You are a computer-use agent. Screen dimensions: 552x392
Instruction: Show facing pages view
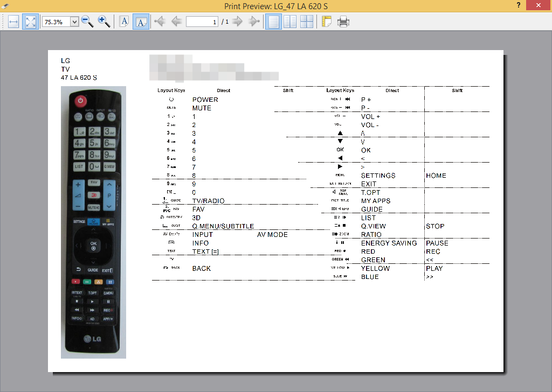(290, 22)
